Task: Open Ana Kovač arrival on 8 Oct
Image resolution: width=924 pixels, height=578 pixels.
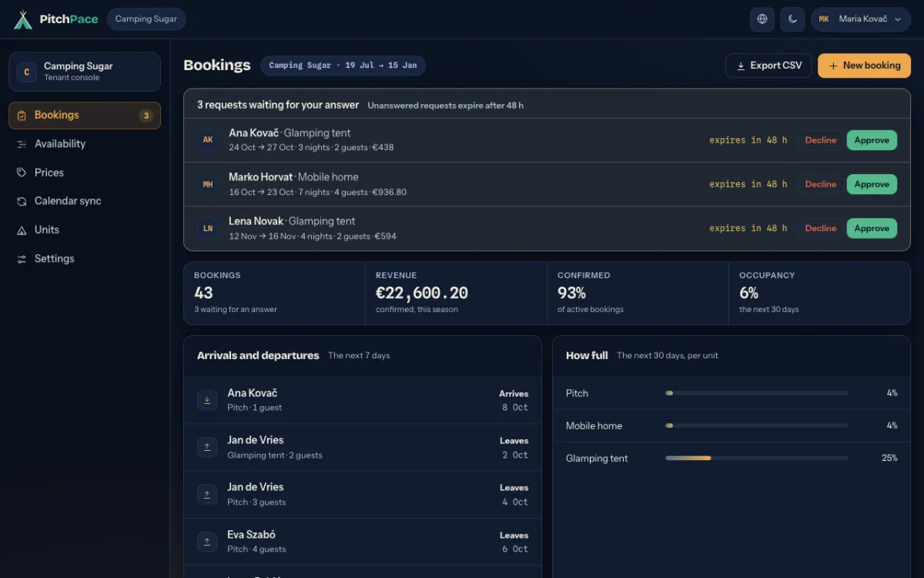Action: click(363, 400)
